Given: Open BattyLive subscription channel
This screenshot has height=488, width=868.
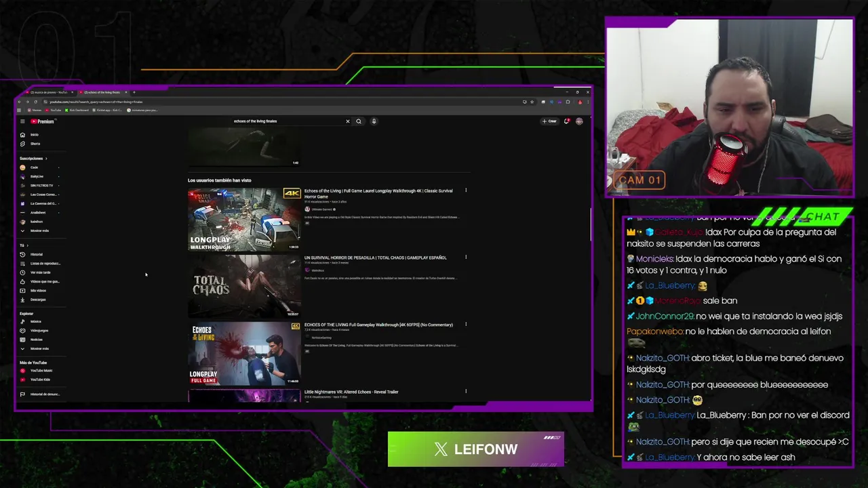Looking at the screenshot, I should tap(37, 176).
